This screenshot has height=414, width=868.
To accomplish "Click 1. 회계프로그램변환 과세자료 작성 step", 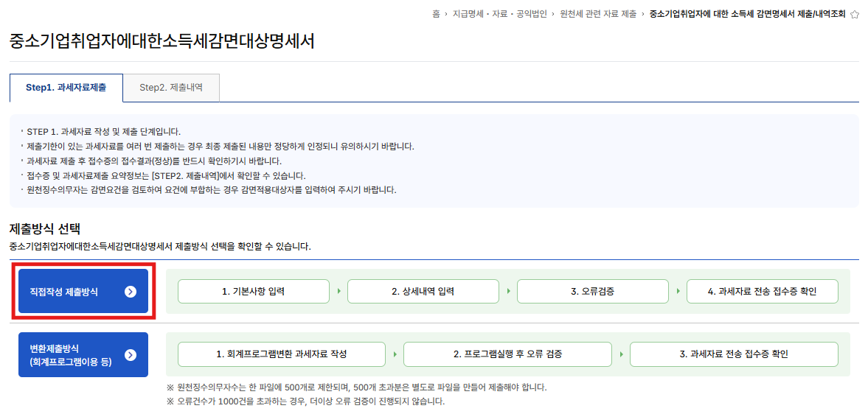I will 282,354.
